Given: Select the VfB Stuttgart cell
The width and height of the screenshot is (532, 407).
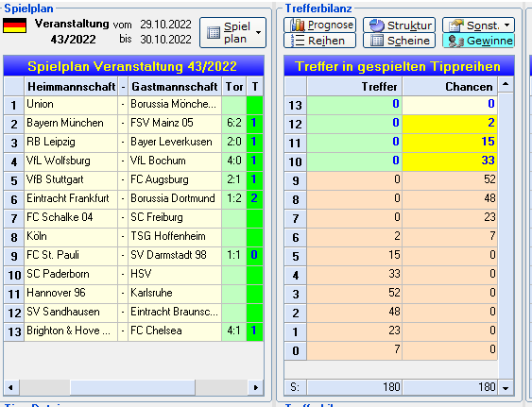Looking at the screenshot, I should [71, 180].
